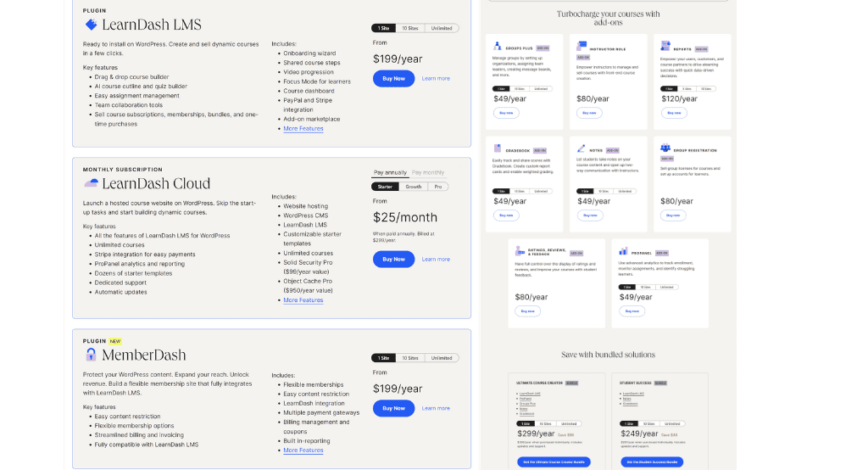Image resolution: width=868 pixels, height=470 pixels.
Task: Open More Features link under LearnDash Cloud
Action: point(303,300)
